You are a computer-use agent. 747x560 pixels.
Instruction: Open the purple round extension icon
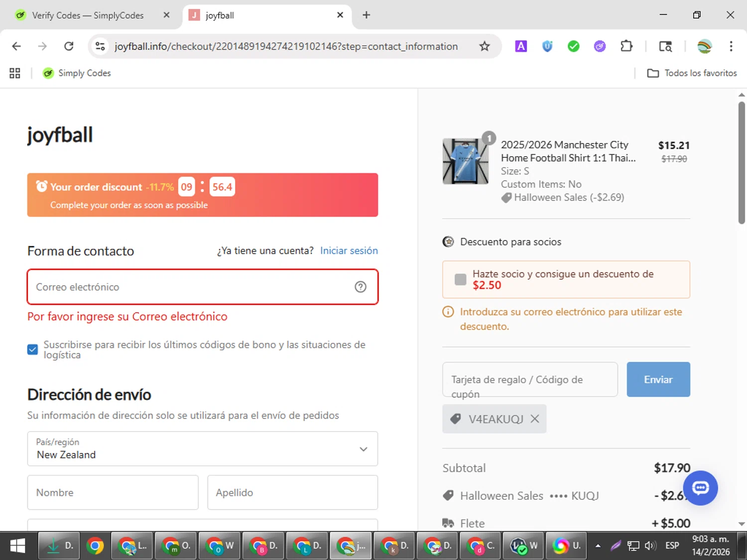(x=600, y=46)
